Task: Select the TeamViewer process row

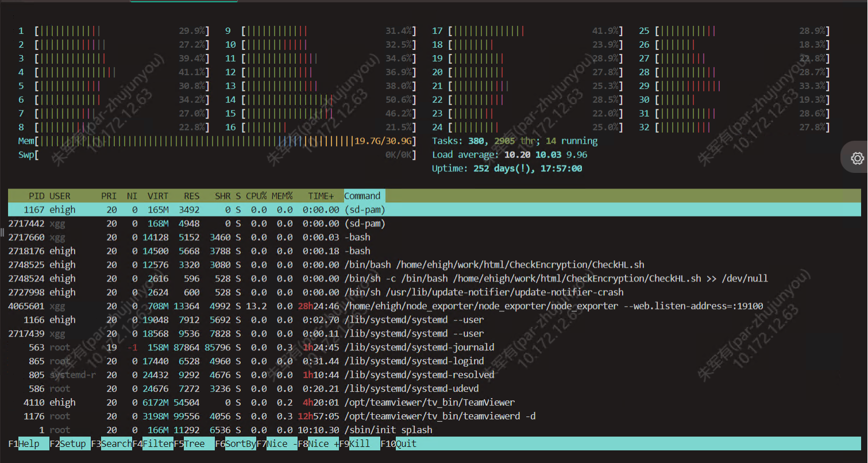Action: [x=434, y=403]
